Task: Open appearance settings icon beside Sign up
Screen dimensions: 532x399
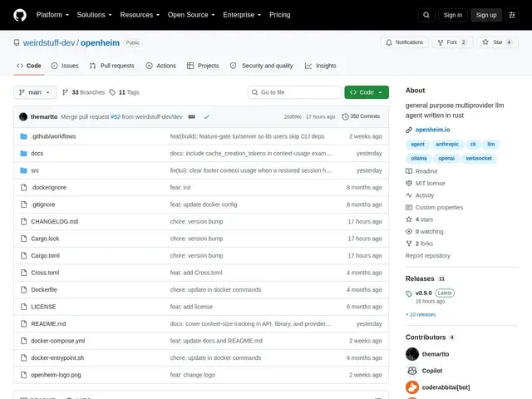Action: point(512,15)
